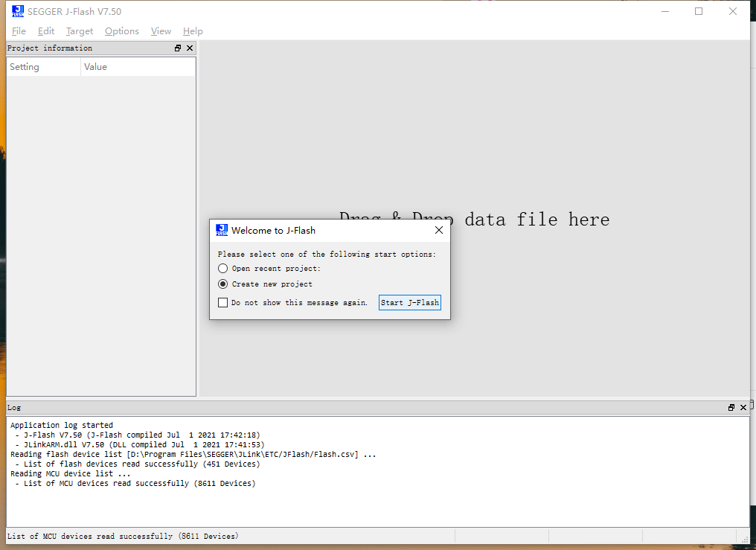Open the Edit menu
This screenshot has width=756, height=550.
pos(46,31)
